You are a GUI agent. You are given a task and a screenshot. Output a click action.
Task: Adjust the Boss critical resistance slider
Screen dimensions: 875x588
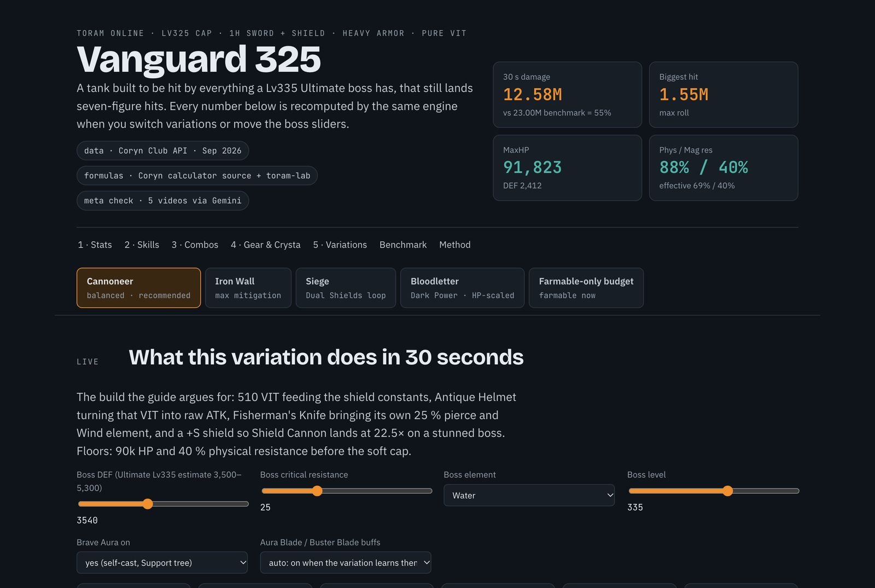click(x=347, y=491)
